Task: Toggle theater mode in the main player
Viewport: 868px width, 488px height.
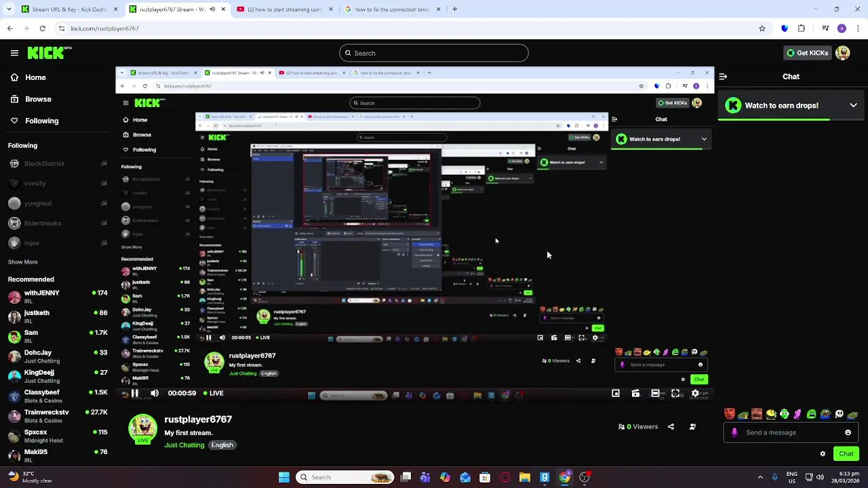Action: coord(656,393)
